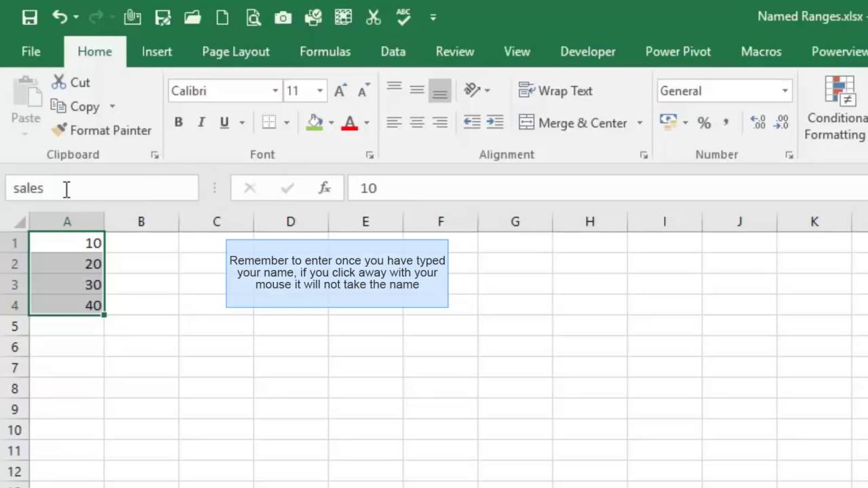The height and width of the screenshot is (488, 868).
Task: Click the Print Preview magnifier icon
Action: (253, 17)
